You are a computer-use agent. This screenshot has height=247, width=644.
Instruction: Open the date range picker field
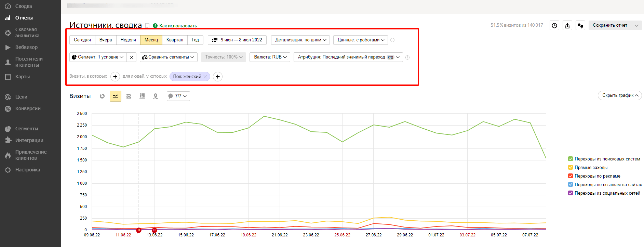click(237, 40)
